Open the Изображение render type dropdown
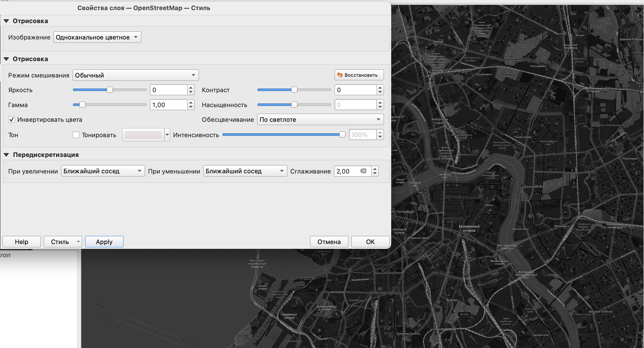 pyautogui.click(x=97, y=37)
